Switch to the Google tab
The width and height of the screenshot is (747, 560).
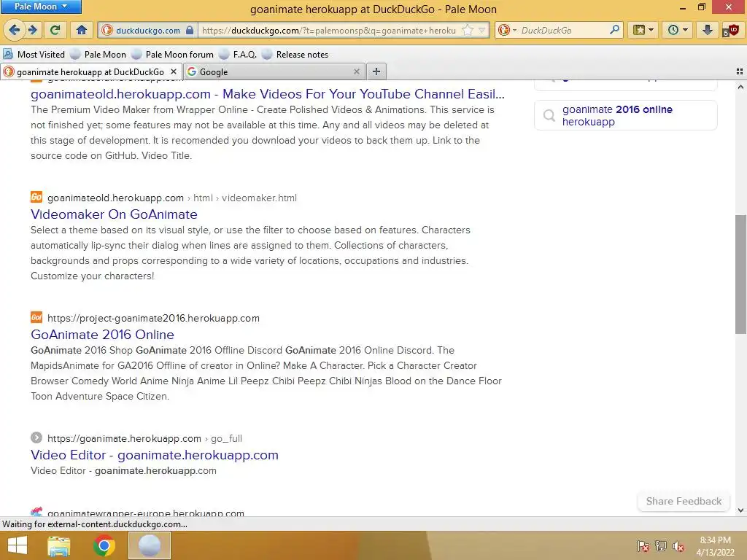[274, 72]
